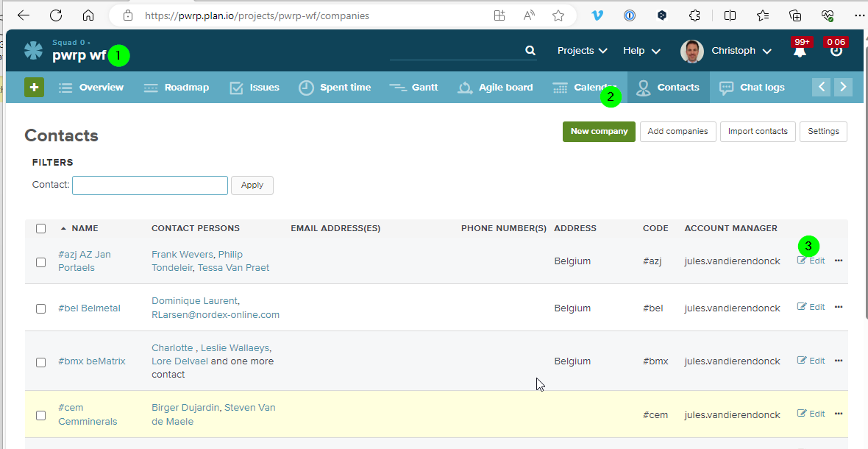Viewport: 868px width, 449px height.
Task: Open the #azj AZ Jan Portaels company link
Action: [x=84, y=261]
